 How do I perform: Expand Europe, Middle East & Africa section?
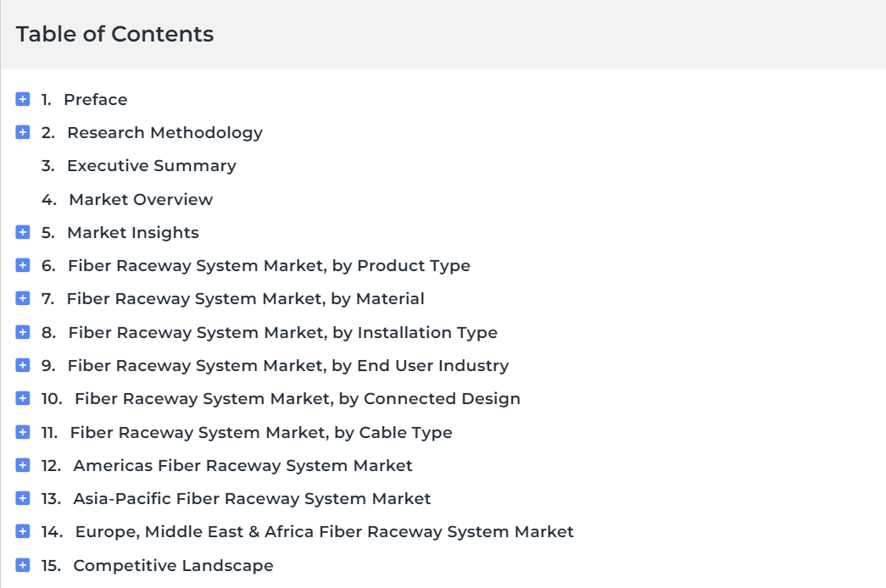[23, 531]
